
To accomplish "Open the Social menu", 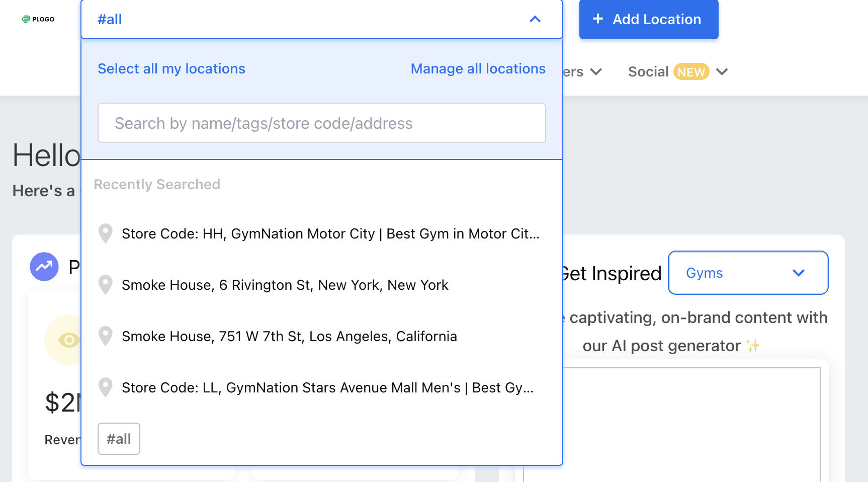I will pos(648,71).
